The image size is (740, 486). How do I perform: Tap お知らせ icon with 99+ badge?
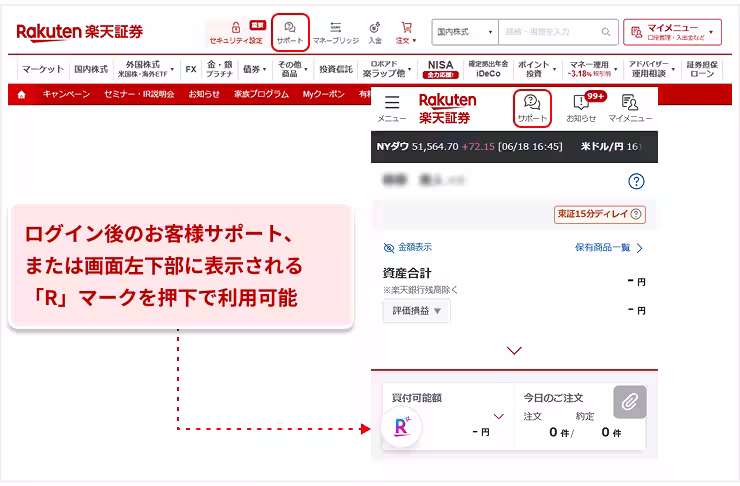(x=582, y=108)
